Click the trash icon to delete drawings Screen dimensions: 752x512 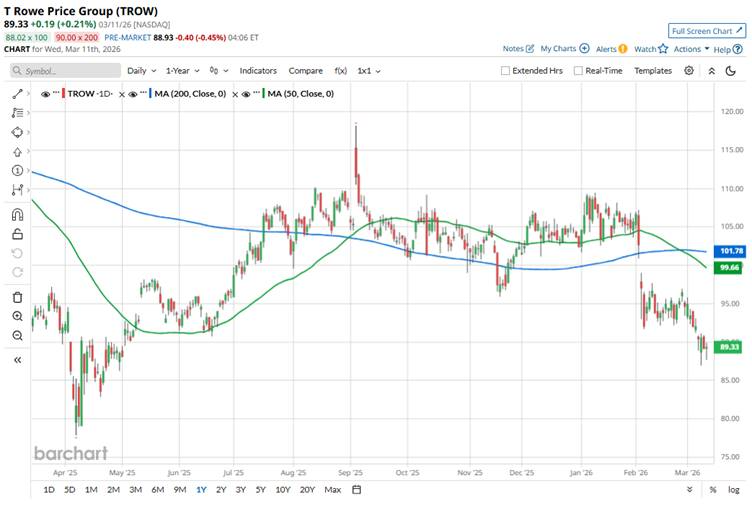(x=17, y=297)
